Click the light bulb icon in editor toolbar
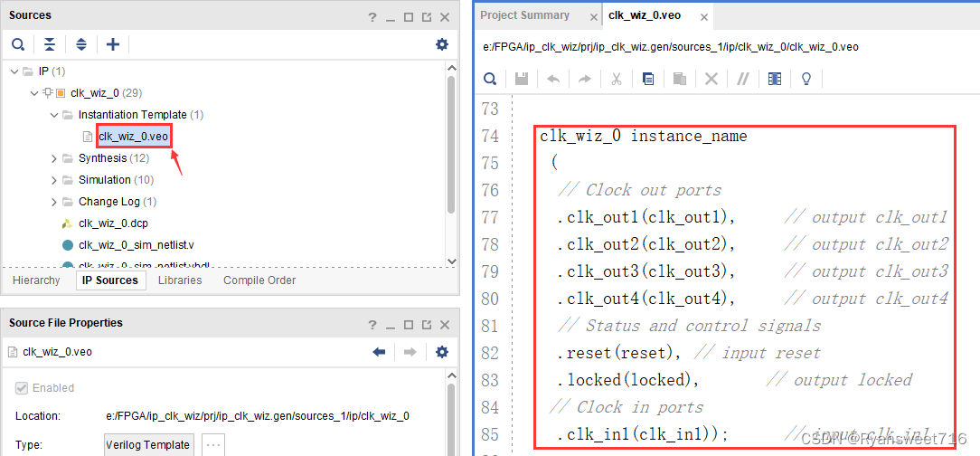980x456 pixels. [806, 78]
